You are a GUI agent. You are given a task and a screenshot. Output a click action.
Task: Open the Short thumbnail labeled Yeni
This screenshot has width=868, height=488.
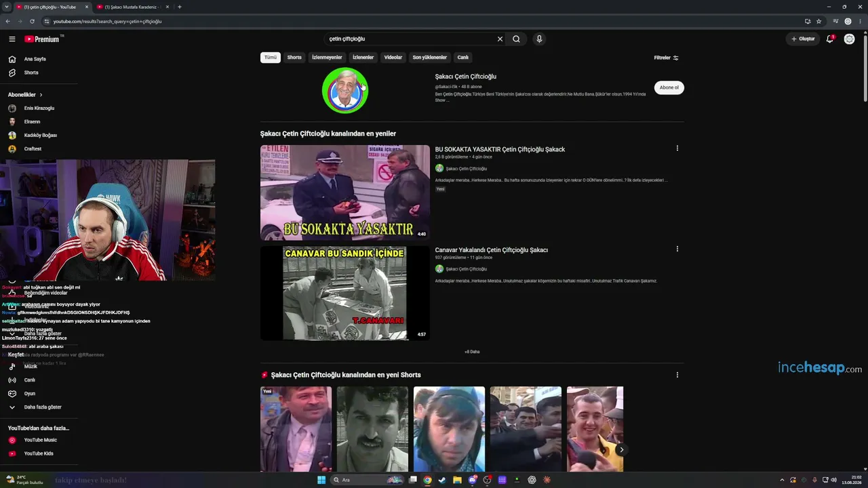click(x=296, y=429)
